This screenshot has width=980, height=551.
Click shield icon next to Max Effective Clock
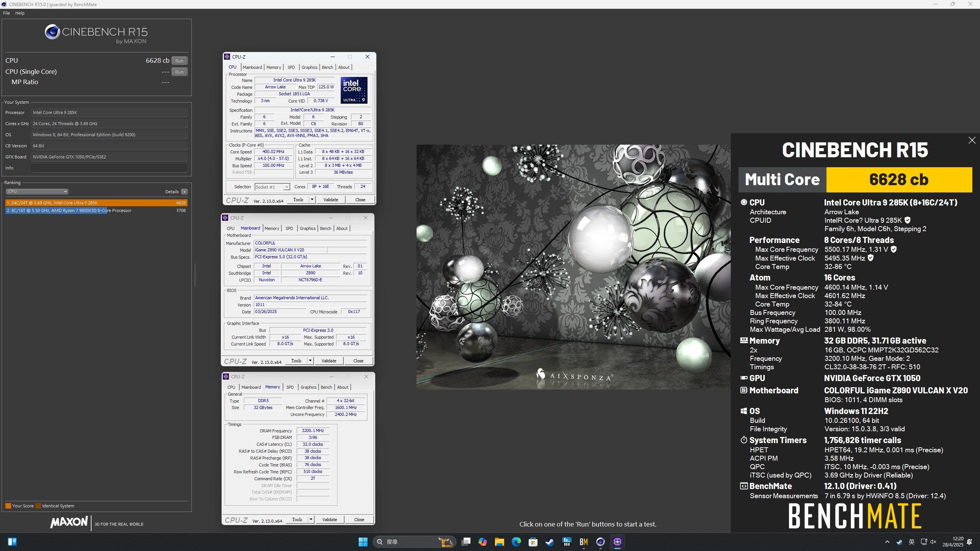click(x=871, y=258)
